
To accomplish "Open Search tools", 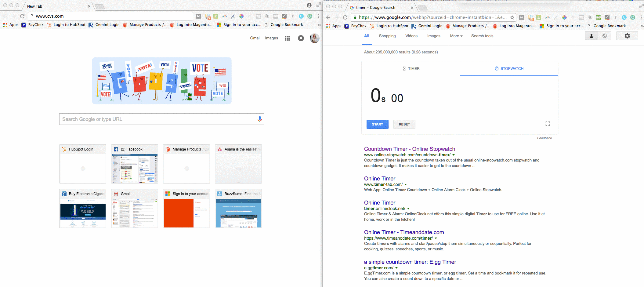I will point(482,36).
